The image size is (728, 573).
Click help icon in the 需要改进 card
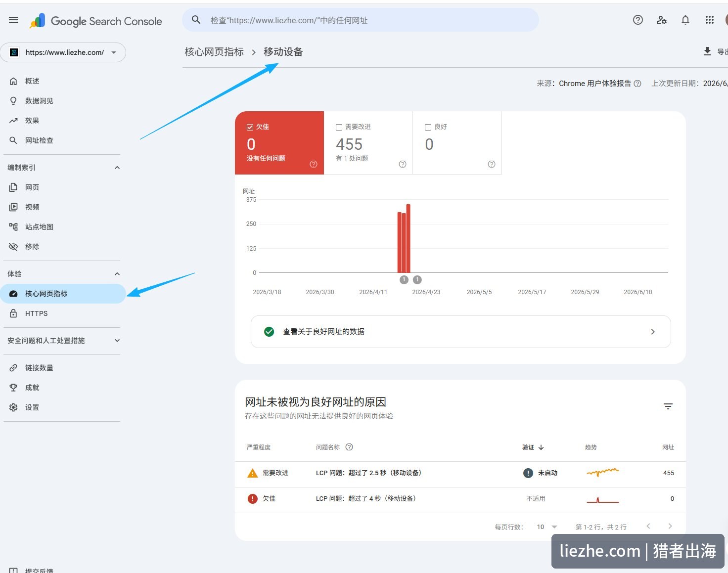403,164
